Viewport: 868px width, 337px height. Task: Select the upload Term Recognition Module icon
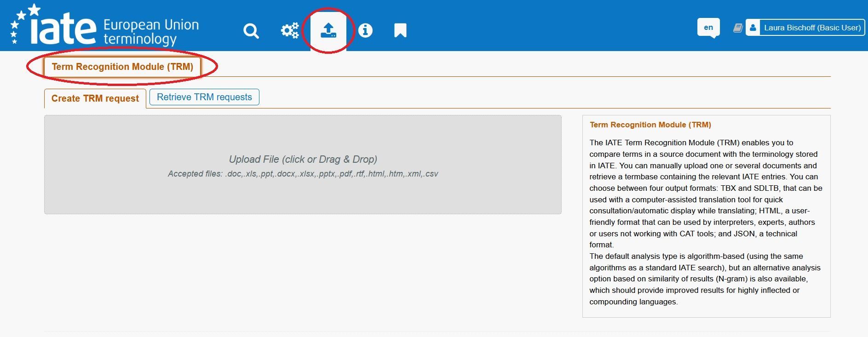(x=328, y=31)
